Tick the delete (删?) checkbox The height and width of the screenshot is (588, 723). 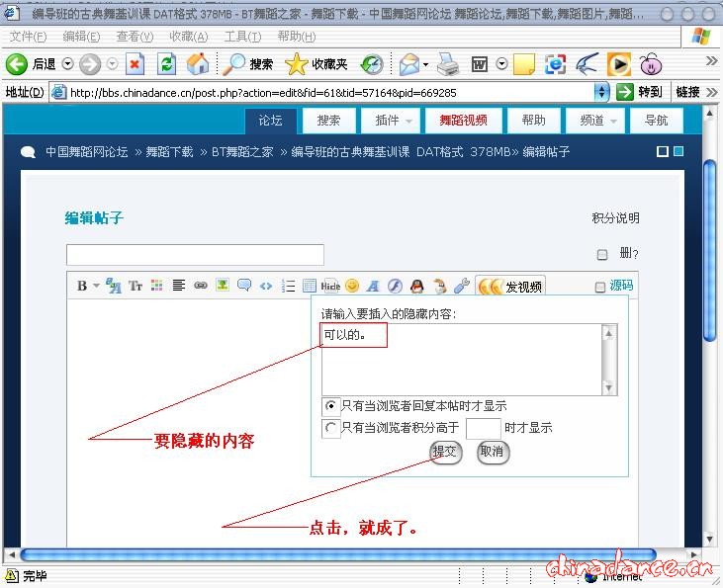pos(602,254)
